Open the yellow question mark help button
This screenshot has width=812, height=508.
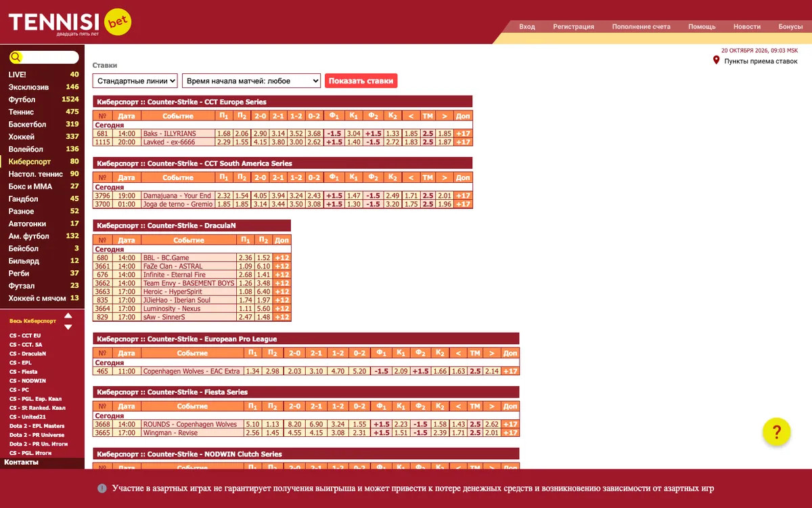coord(777,431)
